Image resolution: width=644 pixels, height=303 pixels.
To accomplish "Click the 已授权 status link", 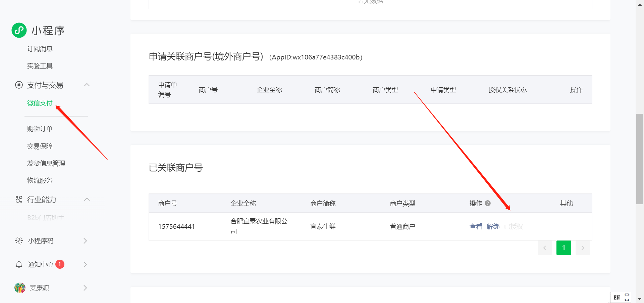I will pyautogui.click(x=514, y=226).
